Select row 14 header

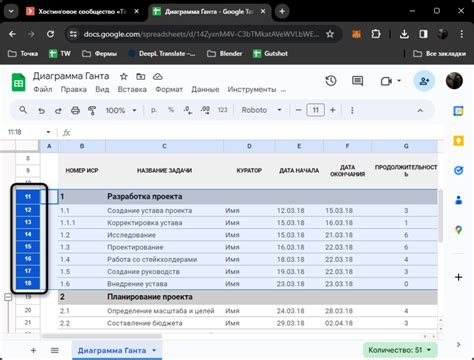click(28, 234)
